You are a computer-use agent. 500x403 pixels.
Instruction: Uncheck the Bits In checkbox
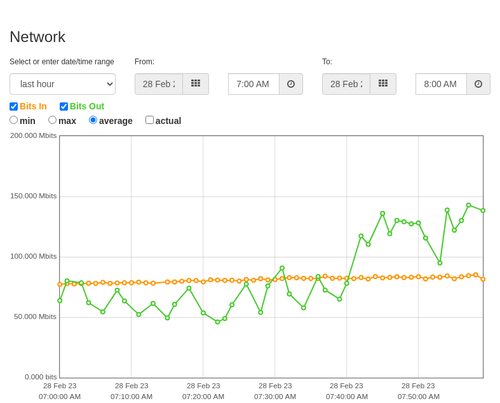pyautogui.click(x=14, y=106)
